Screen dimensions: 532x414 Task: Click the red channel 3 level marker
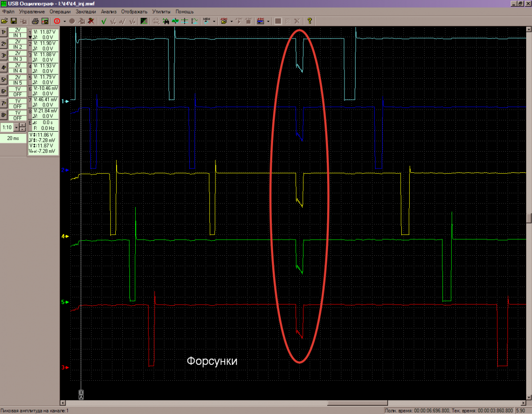pyautogui.click(x=65, y=367)
